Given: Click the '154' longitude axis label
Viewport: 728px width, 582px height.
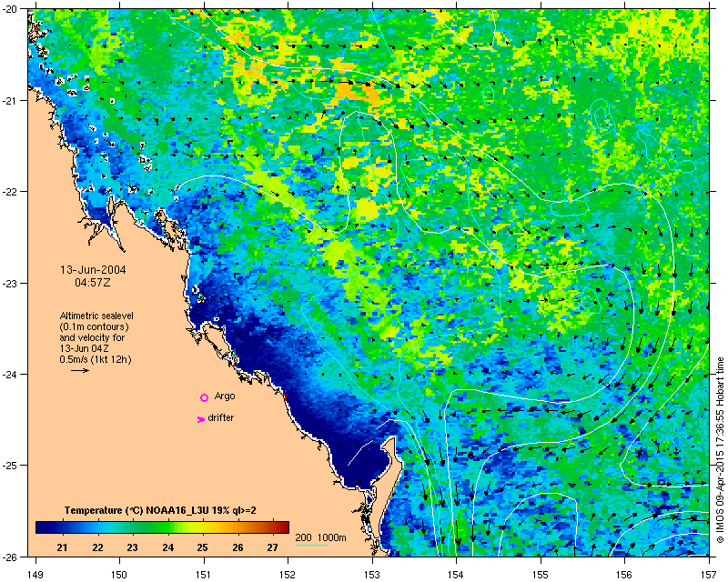Looking at the screenshot, I should tap(457, 575).
